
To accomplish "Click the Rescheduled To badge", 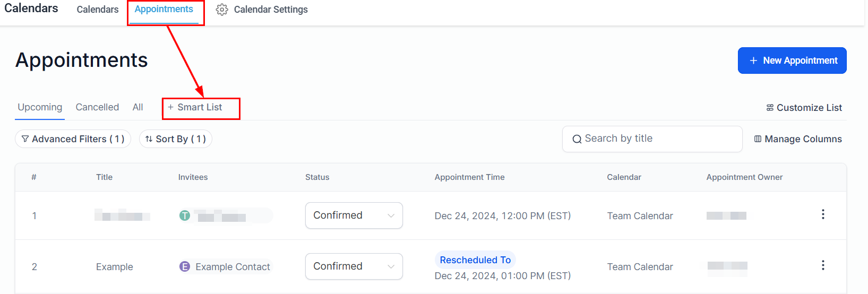I will coord(475,260).
